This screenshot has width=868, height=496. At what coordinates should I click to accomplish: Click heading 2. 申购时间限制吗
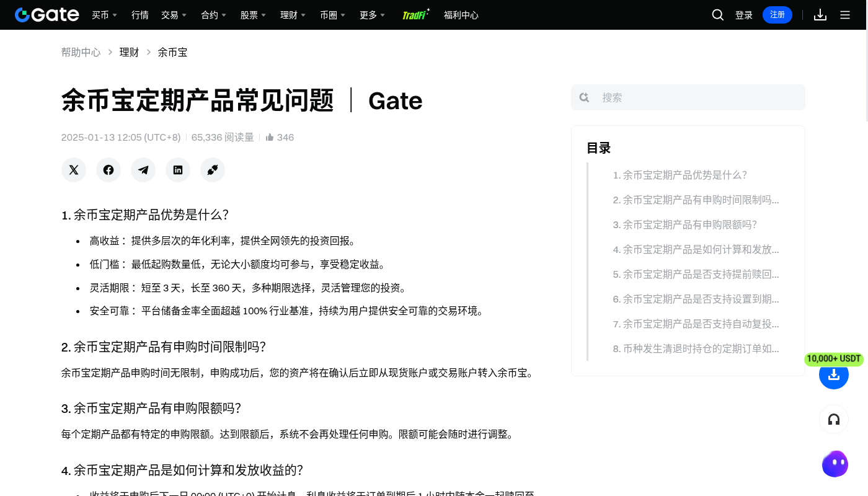pyautogui.click(x=164, y=347)
